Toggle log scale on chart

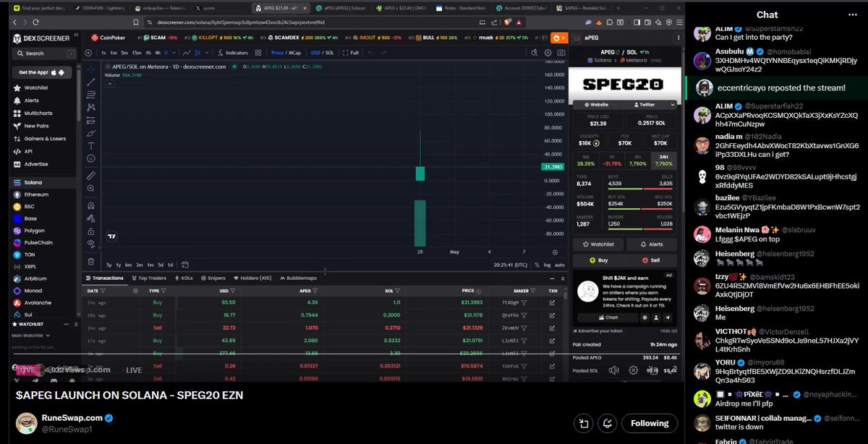coord(546,265)
